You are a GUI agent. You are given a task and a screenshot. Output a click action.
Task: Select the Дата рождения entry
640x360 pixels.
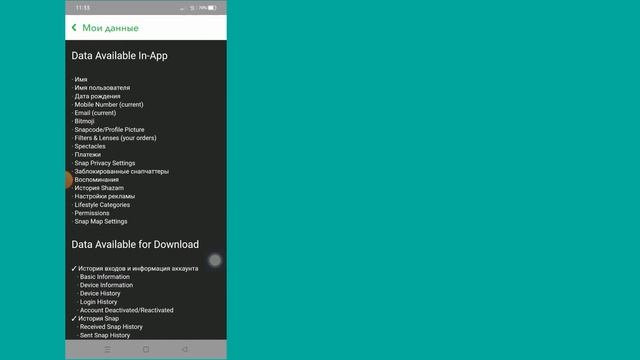[97, 96]
